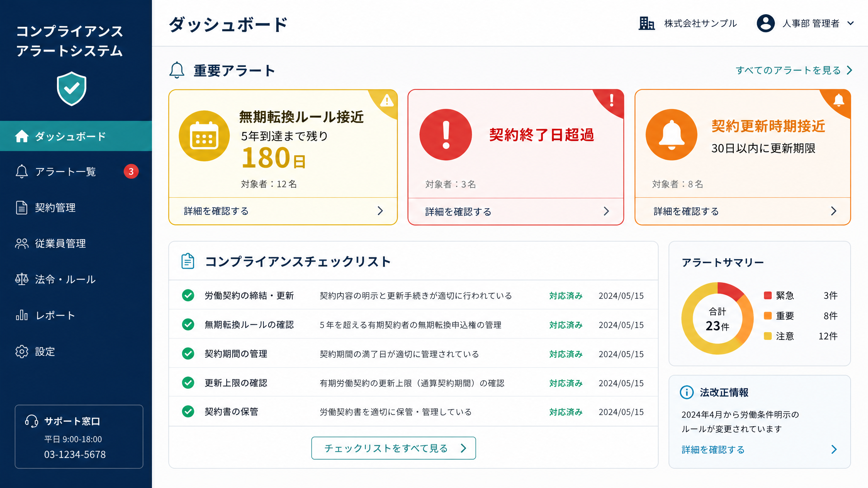This screenshot has width=868, height=488.
Task: Click the orange 重要 legend swatch
Action: (x=768, y=316)
